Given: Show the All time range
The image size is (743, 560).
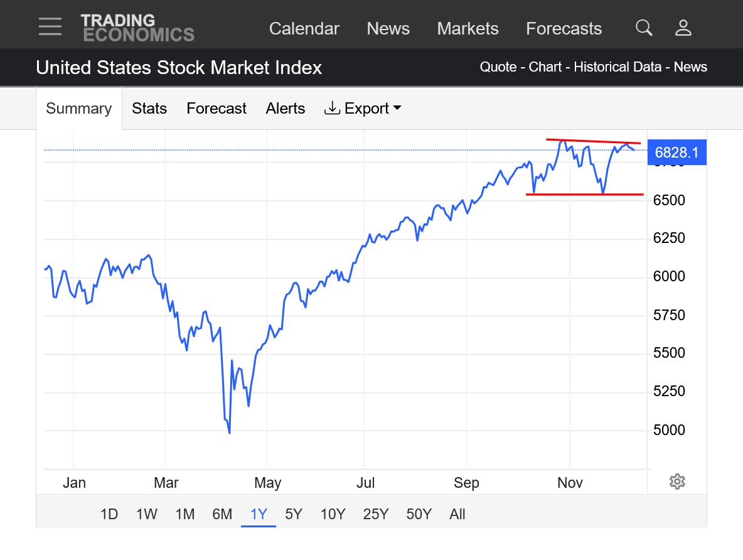Looking at the screenshot, I should tap(457, 515).
